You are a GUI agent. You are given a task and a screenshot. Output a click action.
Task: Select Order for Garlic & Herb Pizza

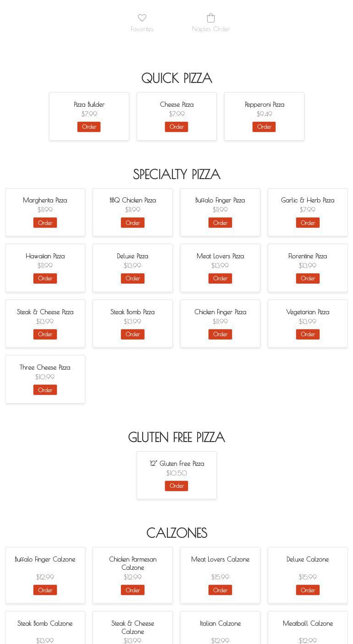coord(308,223)
